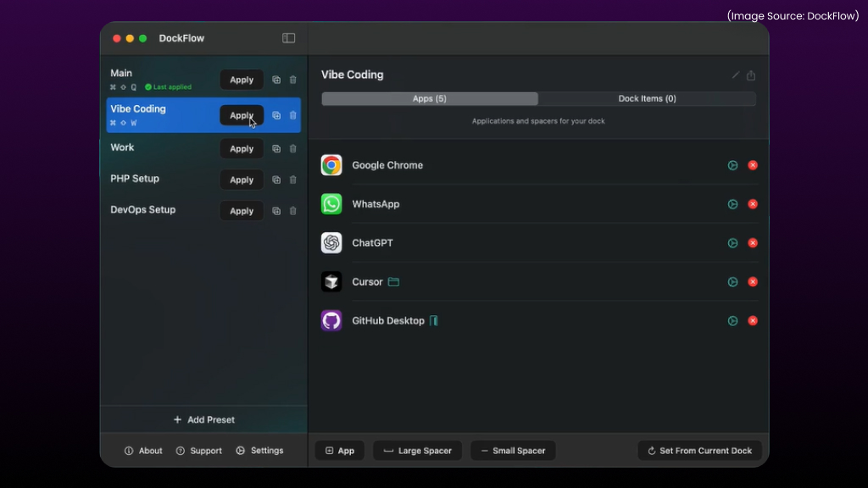Remove GitHub Desktop from the preset
The height and width of the screenshot is (488, 868).
[x=753, y=321]
